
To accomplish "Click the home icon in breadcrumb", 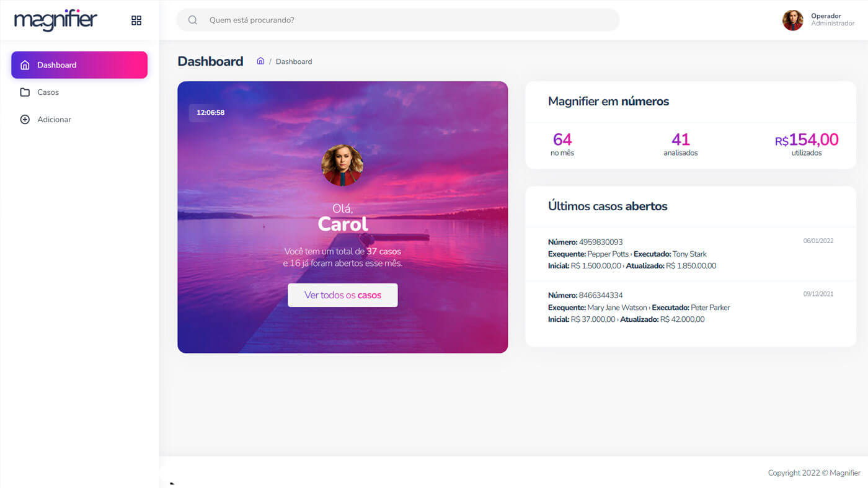I will click(x=260, y=61).
